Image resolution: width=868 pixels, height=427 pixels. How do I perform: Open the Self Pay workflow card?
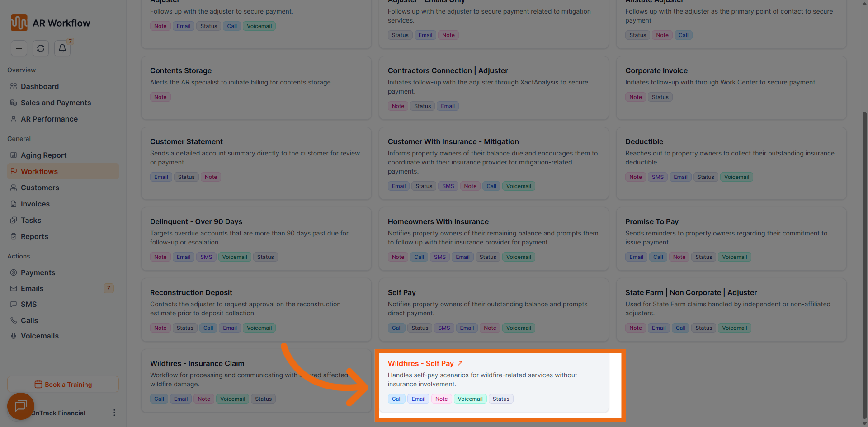coord(494,309)
